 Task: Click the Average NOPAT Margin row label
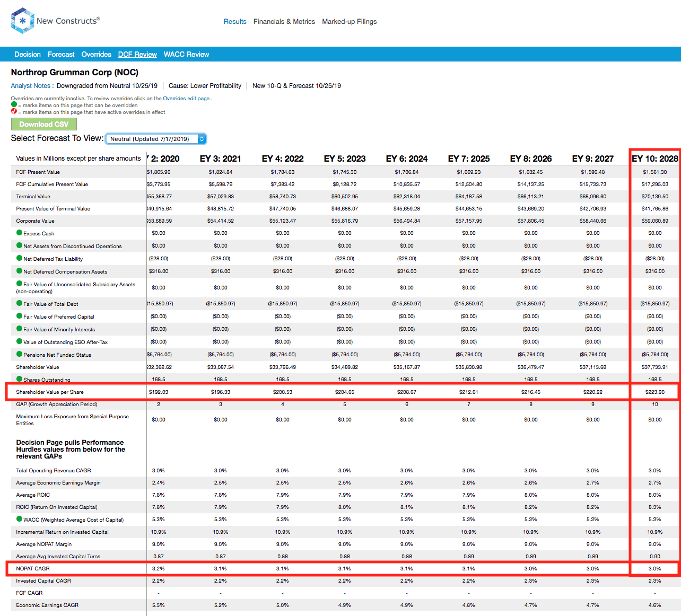tap(43, 544)
